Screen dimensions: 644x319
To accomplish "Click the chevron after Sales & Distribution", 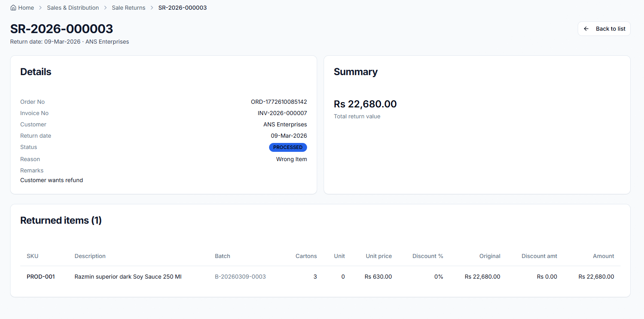I will [x=105, y=8].
